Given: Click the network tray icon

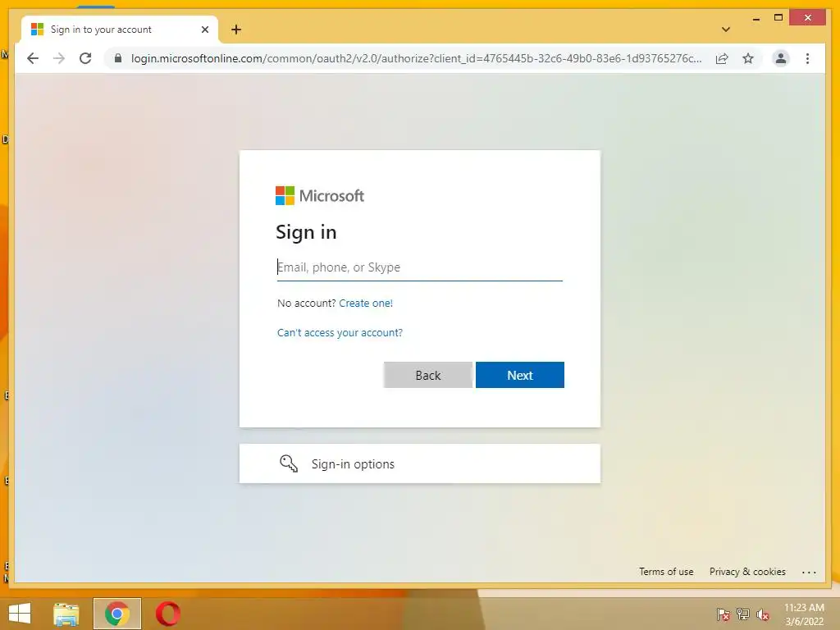Looking at the screenshot, I should click(743, 614).
